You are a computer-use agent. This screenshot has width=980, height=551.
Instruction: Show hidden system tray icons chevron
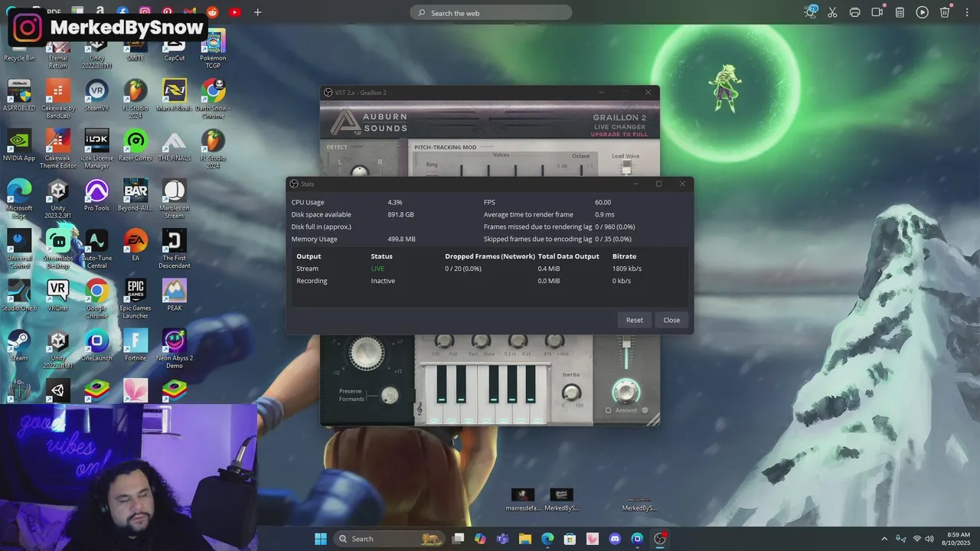[x=884, y=539]
